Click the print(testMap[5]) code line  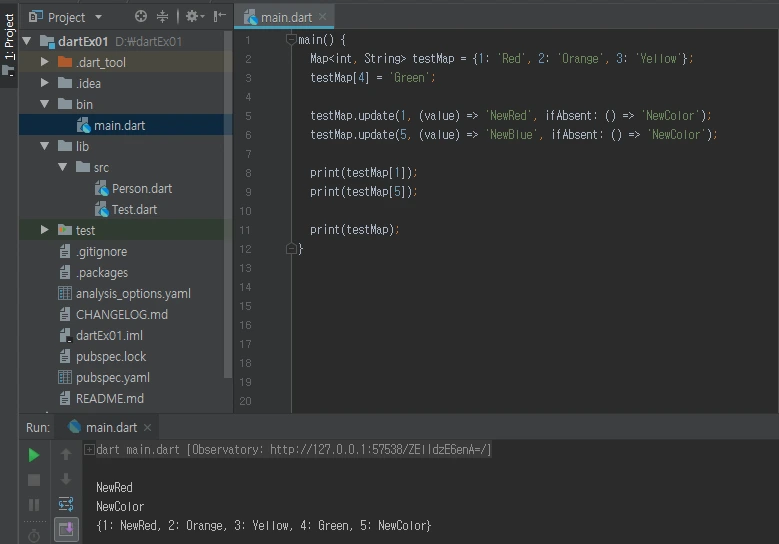(x=363, y=192)
